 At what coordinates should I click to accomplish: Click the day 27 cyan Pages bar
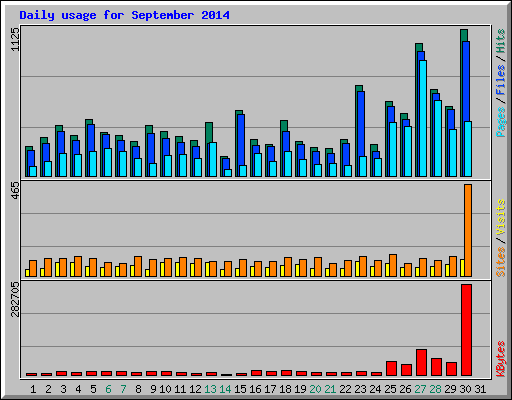coord(423,118)
